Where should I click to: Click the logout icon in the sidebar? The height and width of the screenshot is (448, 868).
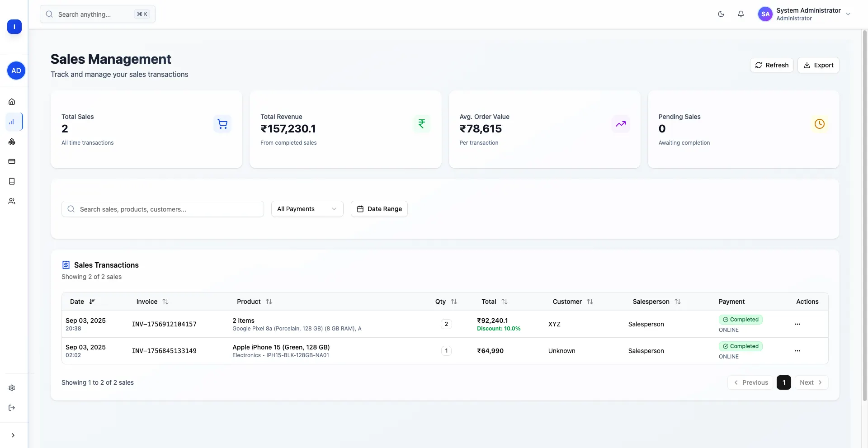tap(12, 408)
